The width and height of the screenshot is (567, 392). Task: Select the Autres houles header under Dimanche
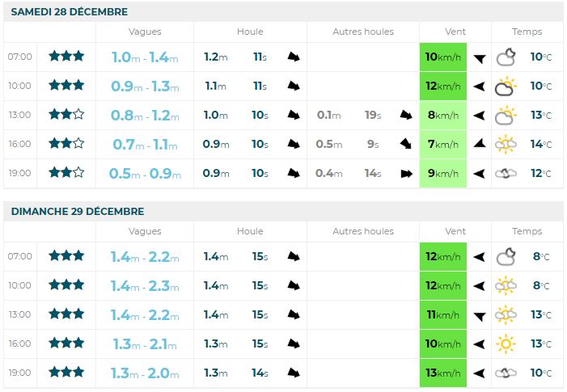pyautogui.click(x=363, y=231)
